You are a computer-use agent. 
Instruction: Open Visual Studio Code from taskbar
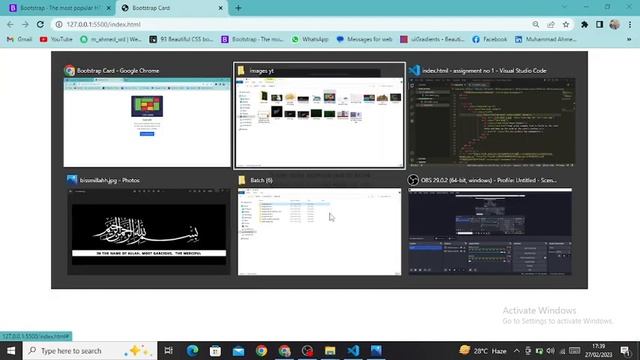353,351
